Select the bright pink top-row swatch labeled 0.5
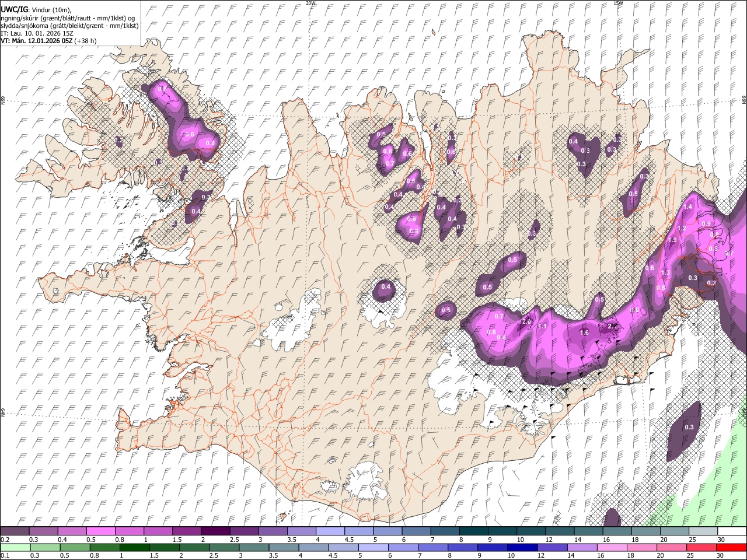This screenshot has height=560, width=747. [100, 531]
